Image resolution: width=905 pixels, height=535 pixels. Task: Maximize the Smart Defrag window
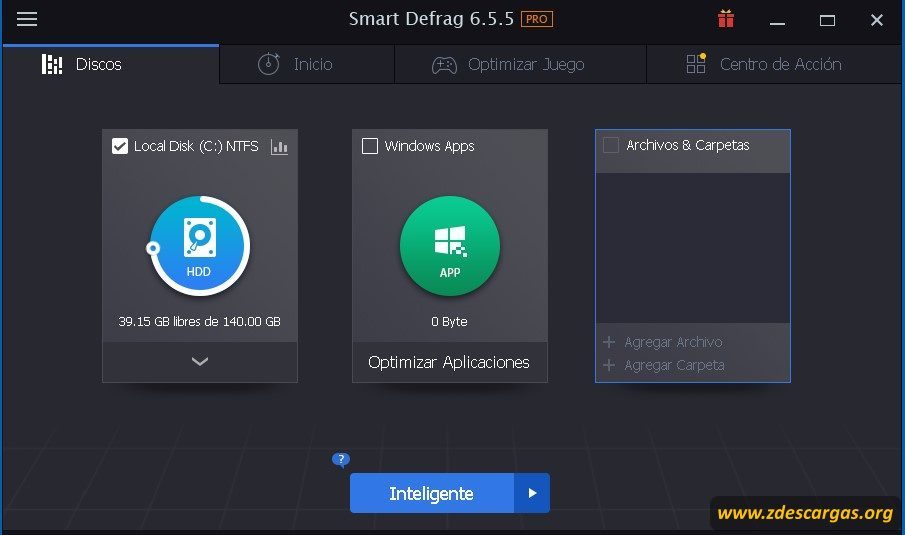click(827, 20)
